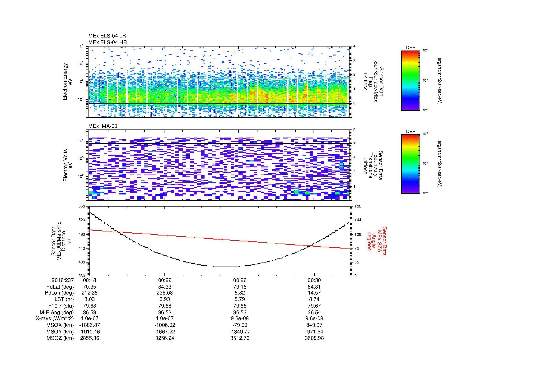Click M-E Ang value 36.54

click(314, 313)
